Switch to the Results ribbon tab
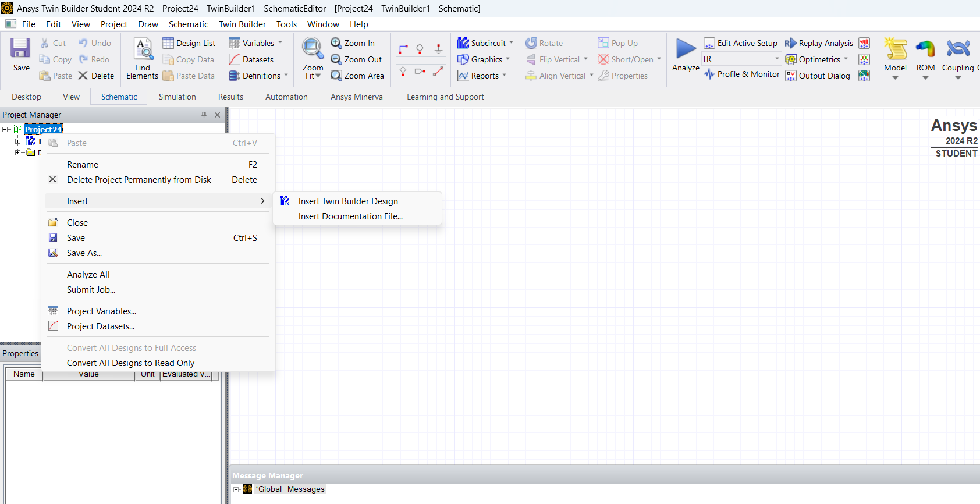This screenshot has width=980, height=504. click(230, 97)
